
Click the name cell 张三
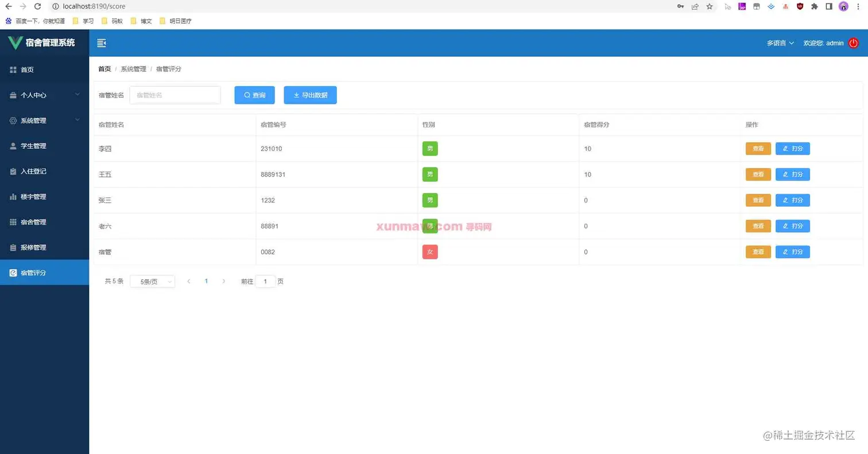pos(105,200)
